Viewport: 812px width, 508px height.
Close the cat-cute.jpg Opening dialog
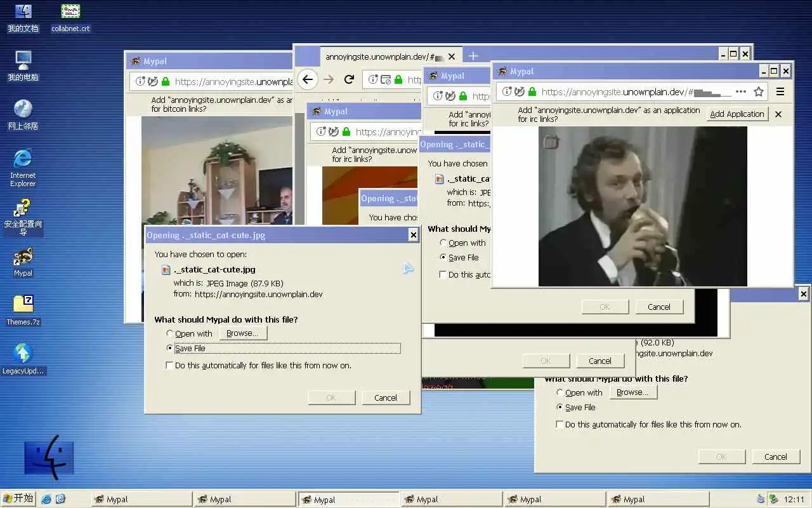pos(414,235)
